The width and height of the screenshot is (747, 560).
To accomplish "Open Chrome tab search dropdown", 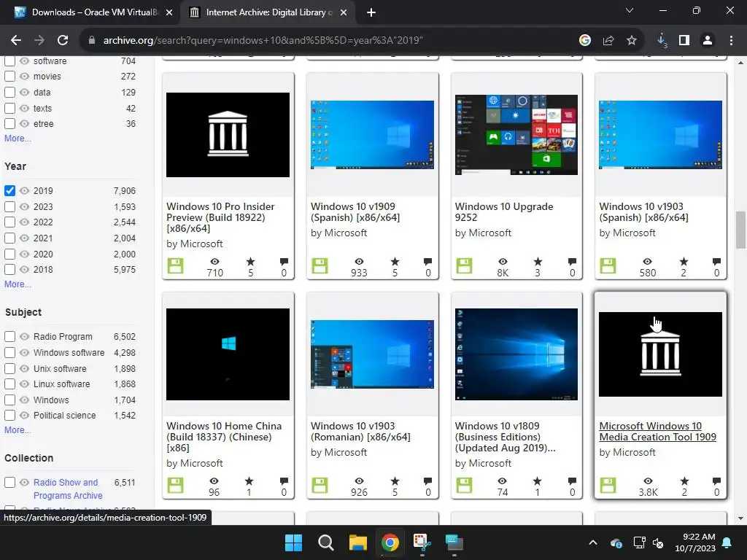I will (630, 10).
